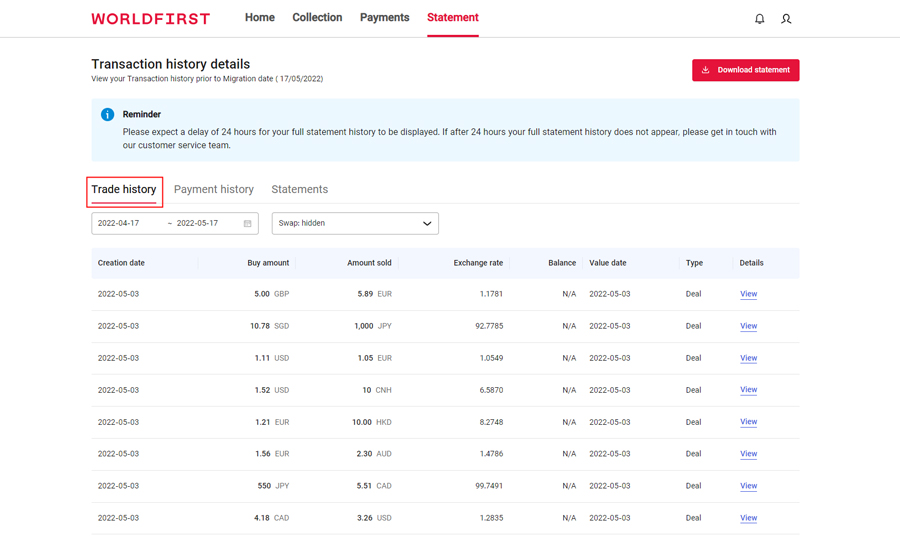This screenshot has width=900, height=536.
Task: View details of the 10.78 SGD deal
Action: pyautogui.click(x=748, y=326)
